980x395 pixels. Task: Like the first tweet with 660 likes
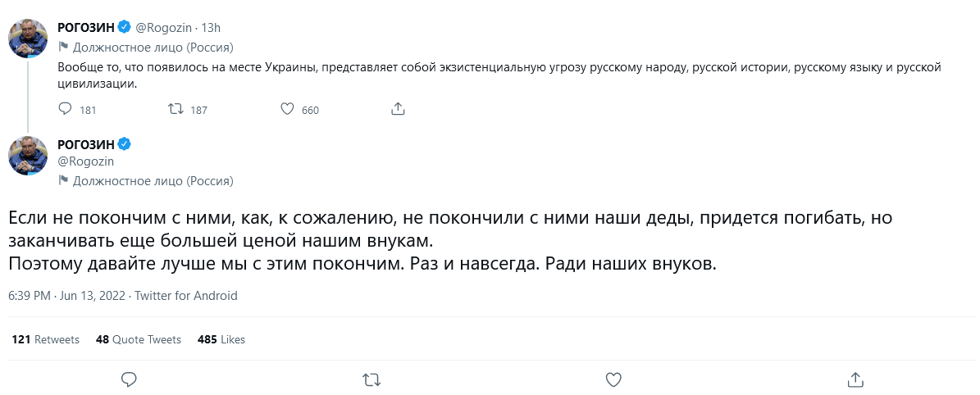tap(287, 109)
